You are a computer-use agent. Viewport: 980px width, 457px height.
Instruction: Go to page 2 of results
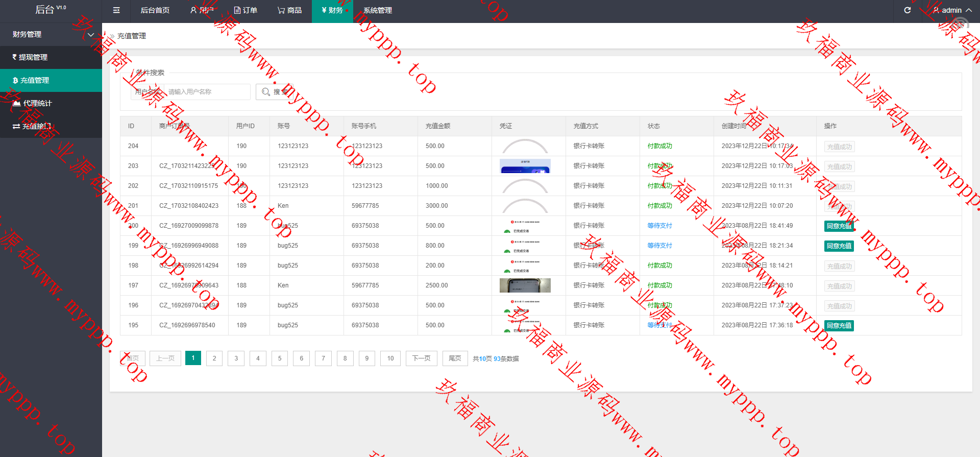tap(214, 358)
